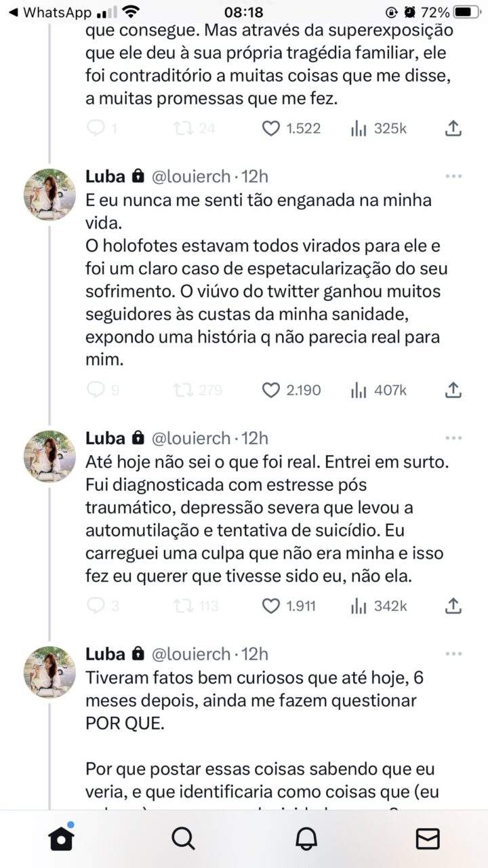Screen dimensions: 488x868
Task: Open the Notifications bell tab
Action: click(306, 839)
